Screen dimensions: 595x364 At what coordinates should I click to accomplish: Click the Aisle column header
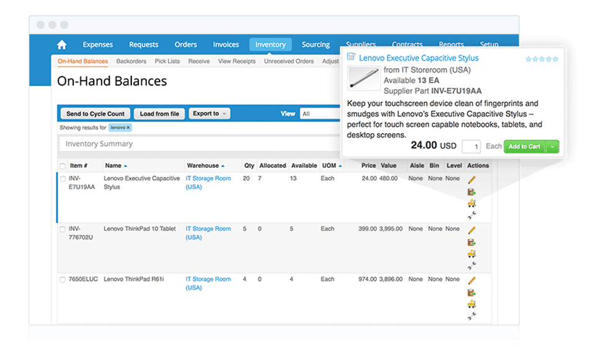pyautogui.click(x=416, y=166)
